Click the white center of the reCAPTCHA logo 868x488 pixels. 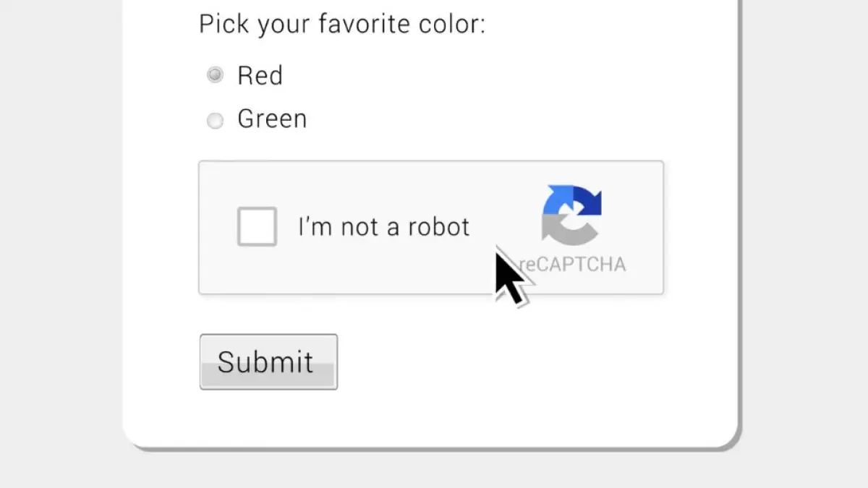click(x=571, y=216)
